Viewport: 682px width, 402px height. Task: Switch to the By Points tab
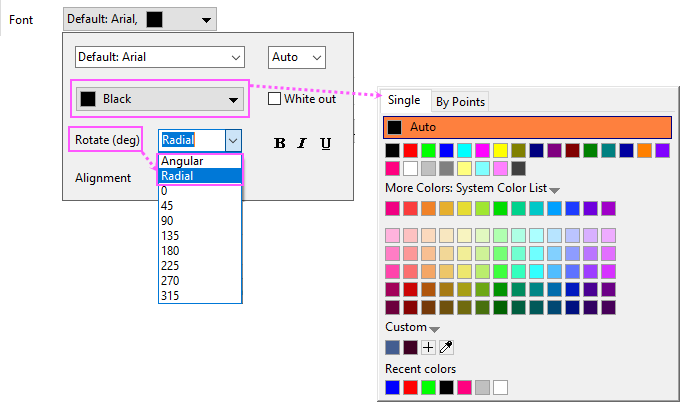[x=460, y=102]
